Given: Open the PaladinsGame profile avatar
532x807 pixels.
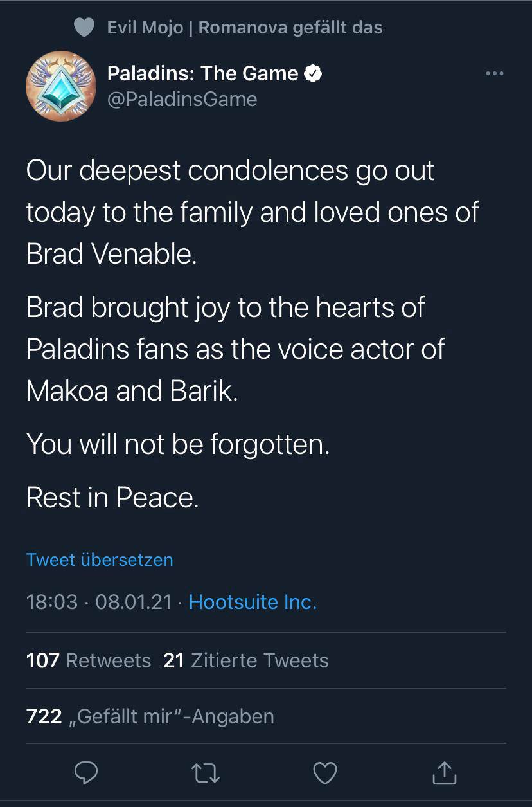Looking at the screenshot, I should tap(61, 86).
